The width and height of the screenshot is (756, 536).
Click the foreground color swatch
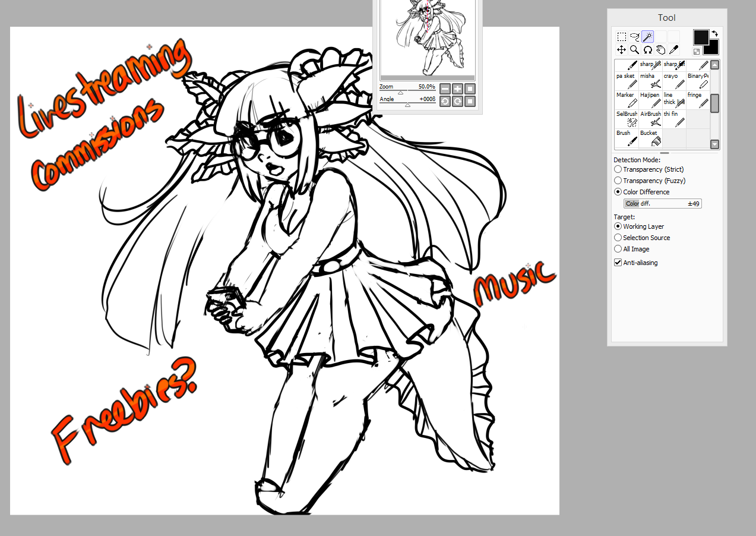701,37
